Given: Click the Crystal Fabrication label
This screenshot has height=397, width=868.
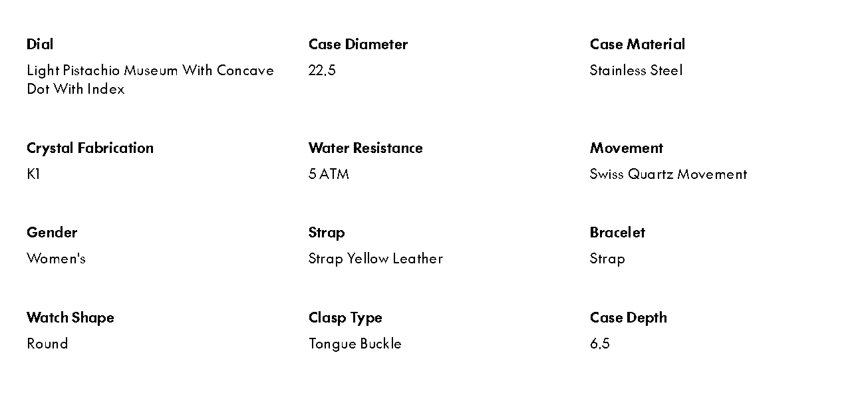Looking at the screenshot, I should pos(90,148).
